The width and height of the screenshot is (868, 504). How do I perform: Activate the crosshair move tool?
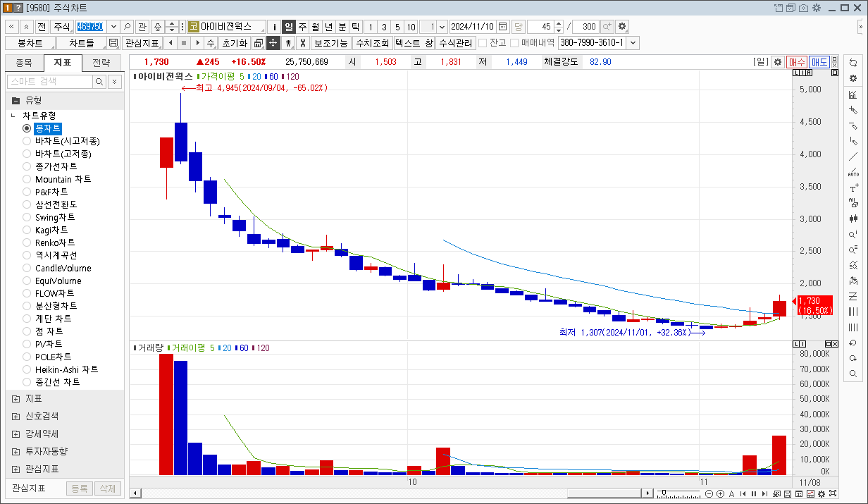(x=273, y=43)
